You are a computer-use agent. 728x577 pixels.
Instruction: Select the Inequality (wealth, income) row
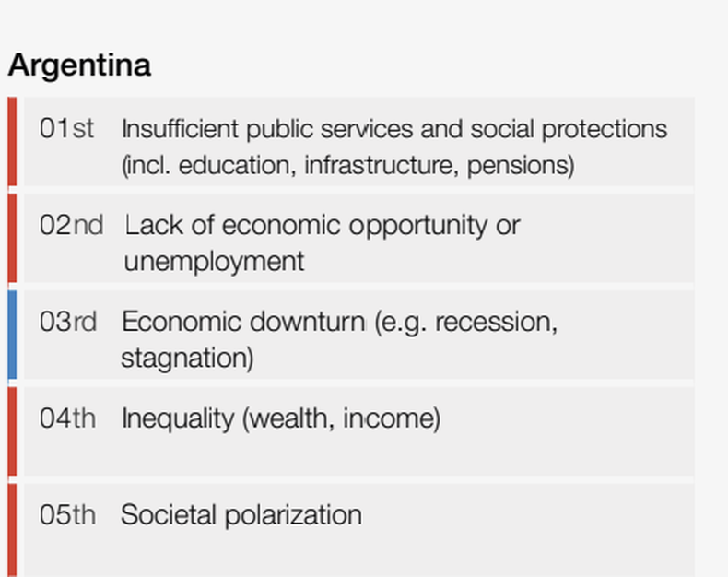pyautogui.click(x=358, y=431)
